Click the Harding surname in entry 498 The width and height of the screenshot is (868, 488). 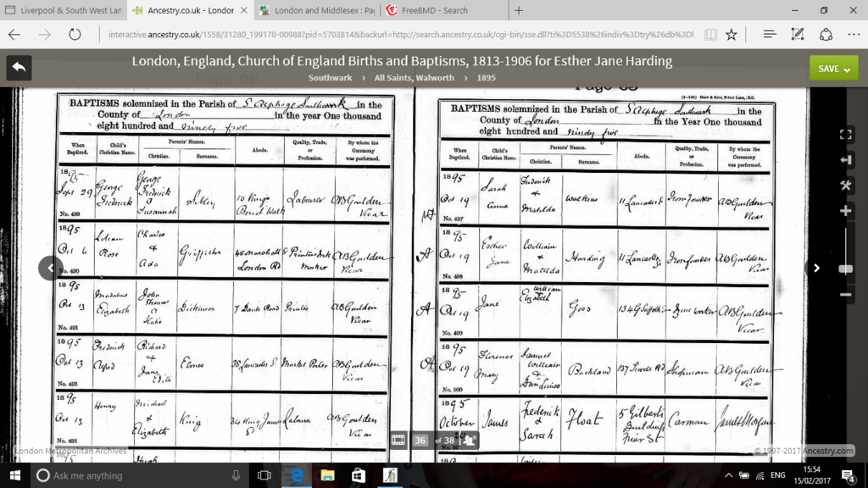point(586,258)
